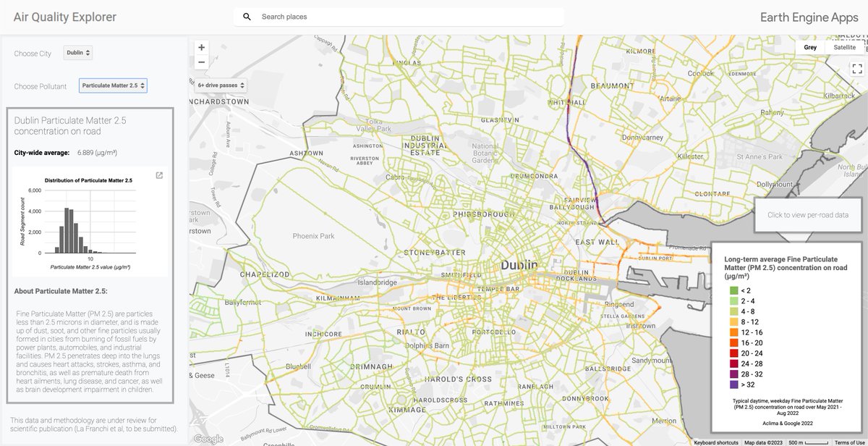This screenshot has height=446, width=868.
Task: Click the 'About Particulate Matter 2.5:' heading
Action: point(61,291)
